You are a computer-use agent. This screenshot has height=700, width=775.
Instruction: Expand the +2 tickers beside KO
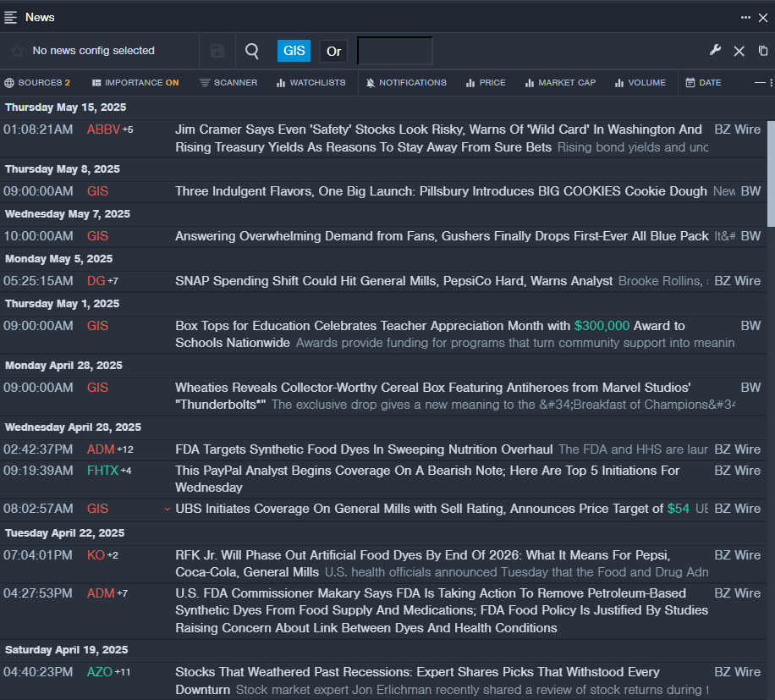point(113,555)
